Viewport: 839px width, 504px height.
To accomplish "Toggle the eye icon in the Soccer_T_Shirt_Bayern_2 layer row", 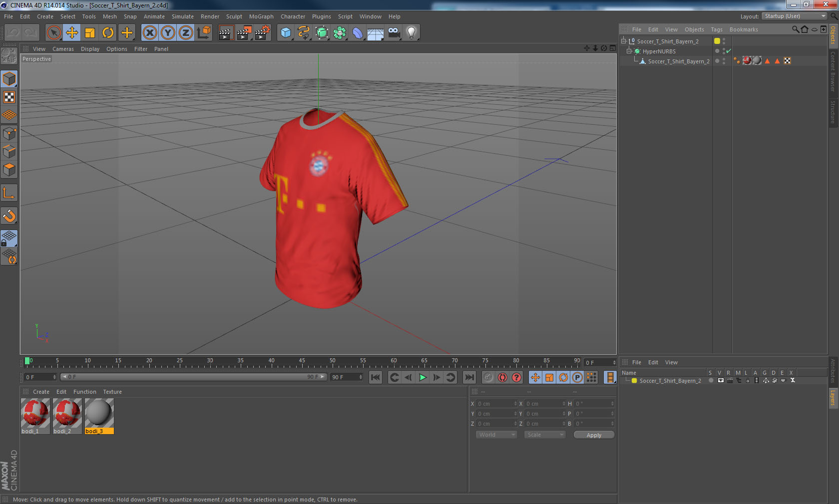I will pos(720,381).
